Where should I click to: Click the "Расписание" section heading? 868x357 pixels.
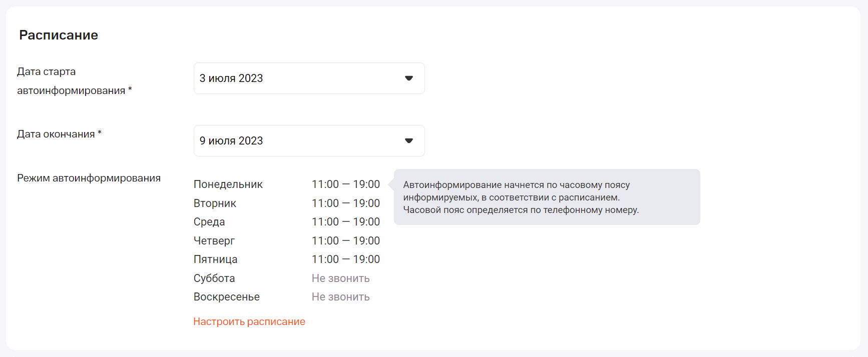point(59,35)
